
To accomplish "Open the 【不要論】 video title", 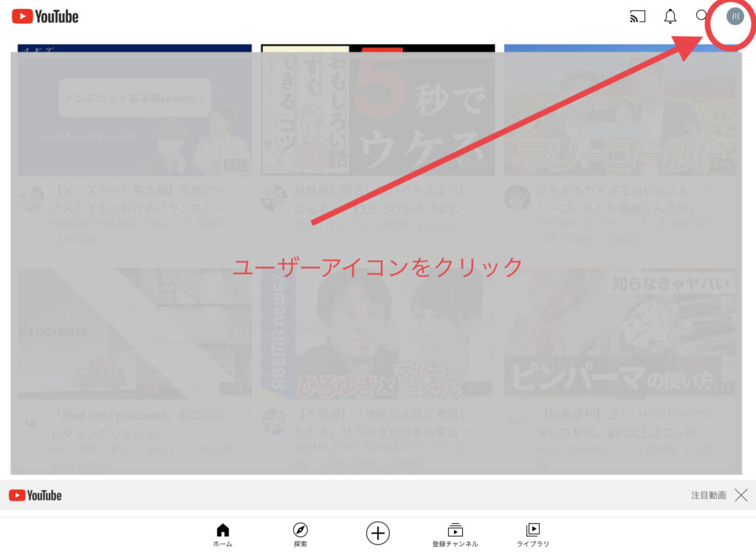I will click(382, 423).
